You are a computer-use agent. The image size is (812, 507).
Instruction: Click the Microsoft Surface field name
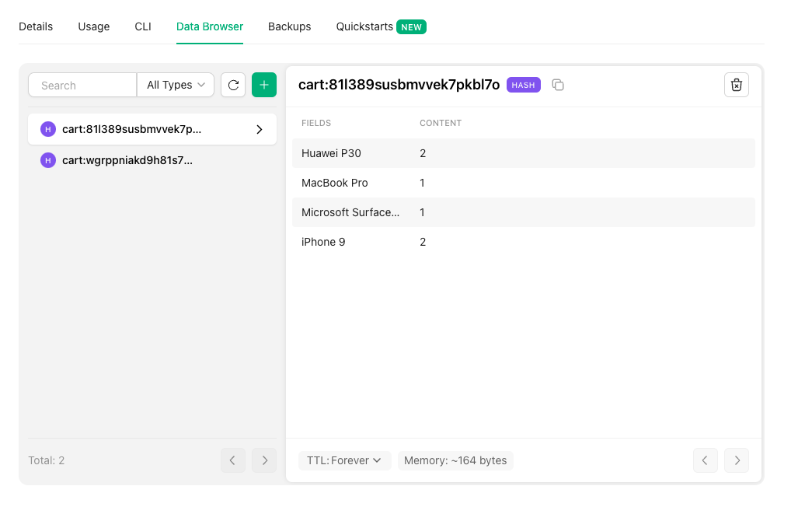350,212
